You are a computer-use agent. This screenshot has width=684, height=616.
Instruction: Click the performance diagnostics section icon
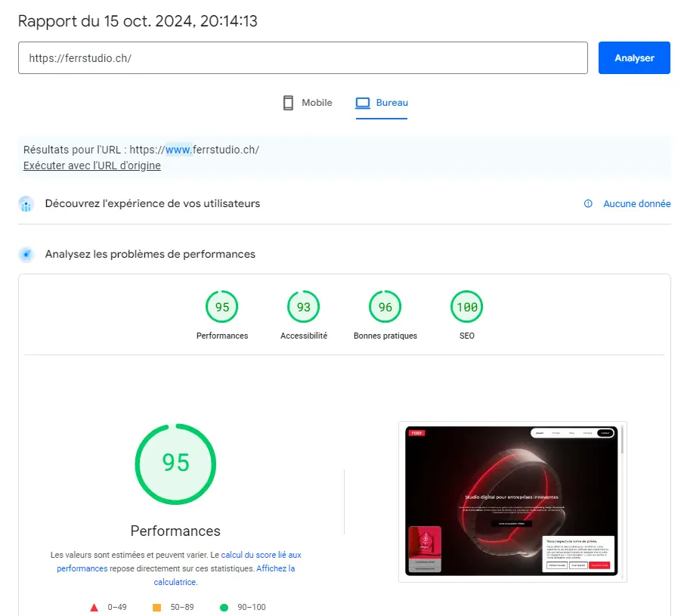(26, 255)
